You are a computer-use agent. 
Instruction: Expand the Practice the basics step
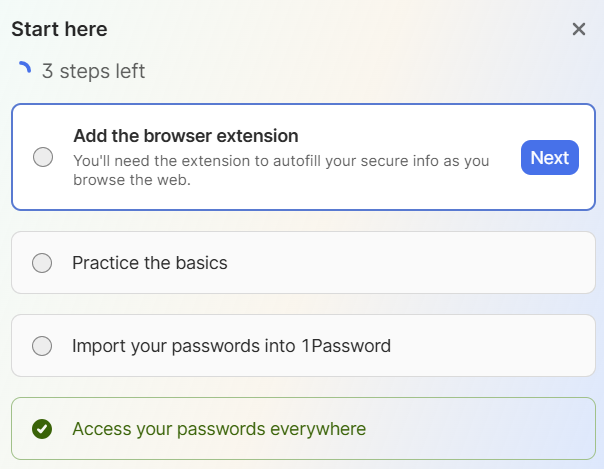pos(304,263)
